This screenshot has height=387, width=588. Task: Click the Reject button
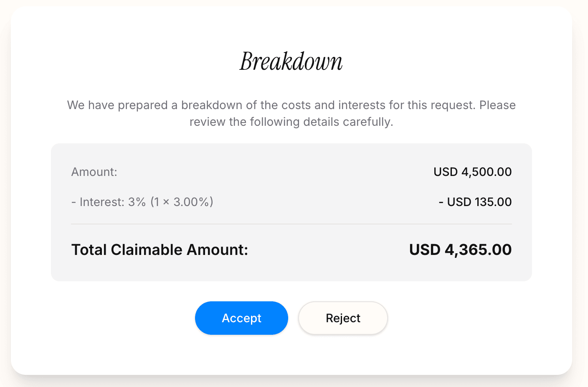(x=342, y=318)
